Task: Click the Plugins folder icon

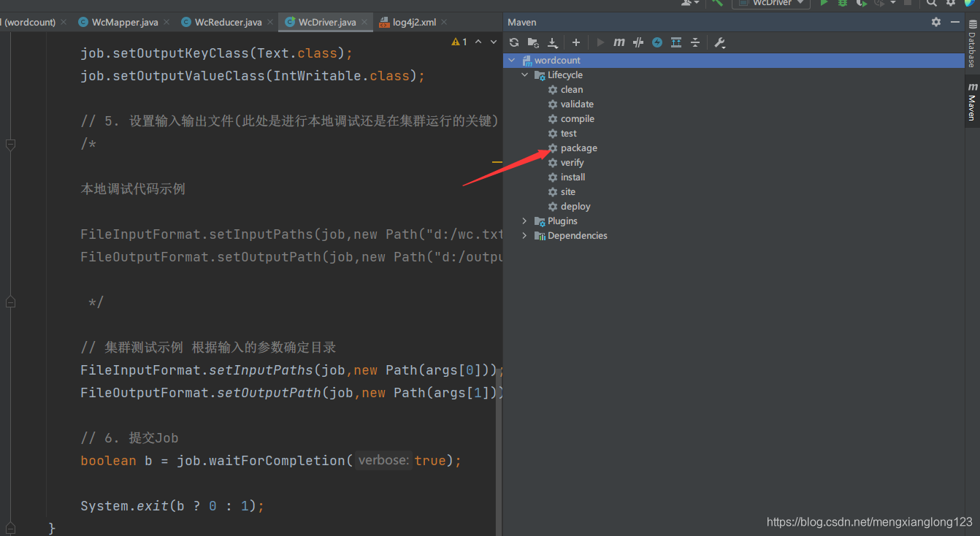Action: coord(540,221)
